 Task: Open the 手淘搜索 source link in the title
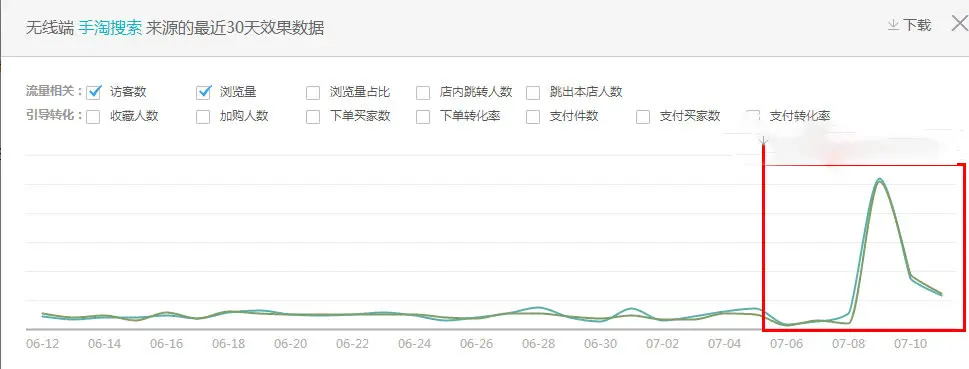tap(111, 28)
